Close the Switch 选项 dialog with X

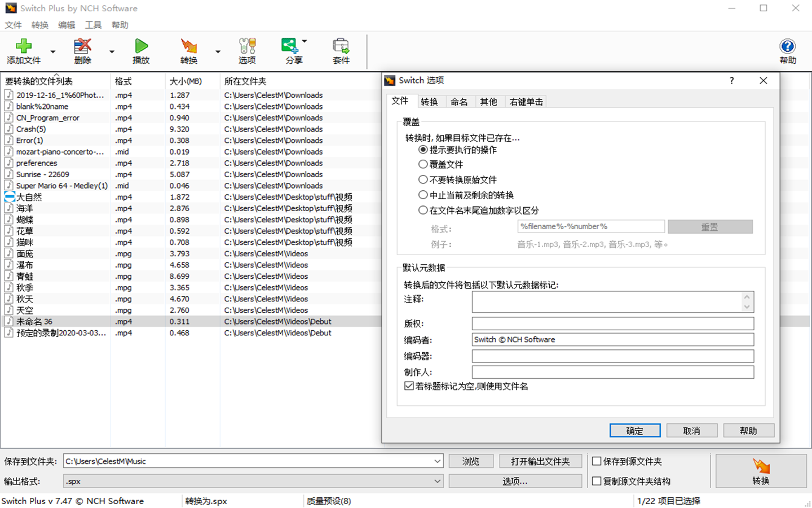pos(764,81)
